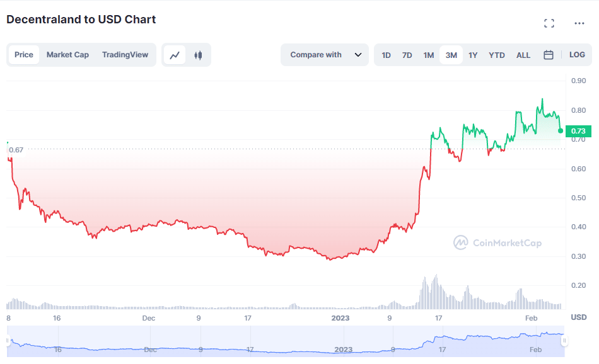
Task: Select the 3M time range
Action: [451, 55]
